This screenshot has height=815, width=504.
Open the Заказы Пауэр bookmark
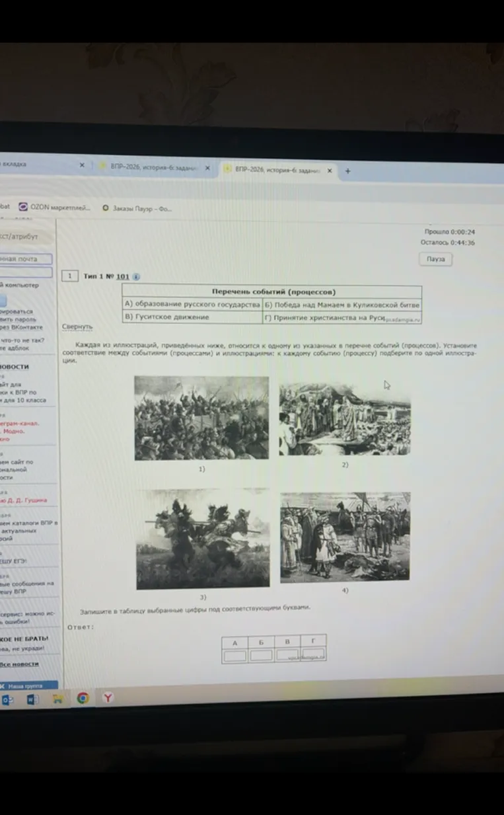[137, 208]
